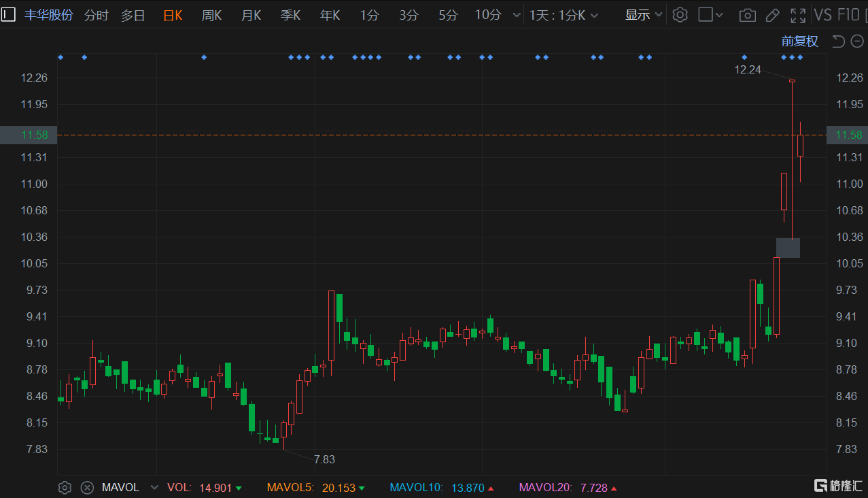Click the 12.24 peak candlestick
Image resolution: width=868 pixels, height=498 pixels.
tap(792, 81)
